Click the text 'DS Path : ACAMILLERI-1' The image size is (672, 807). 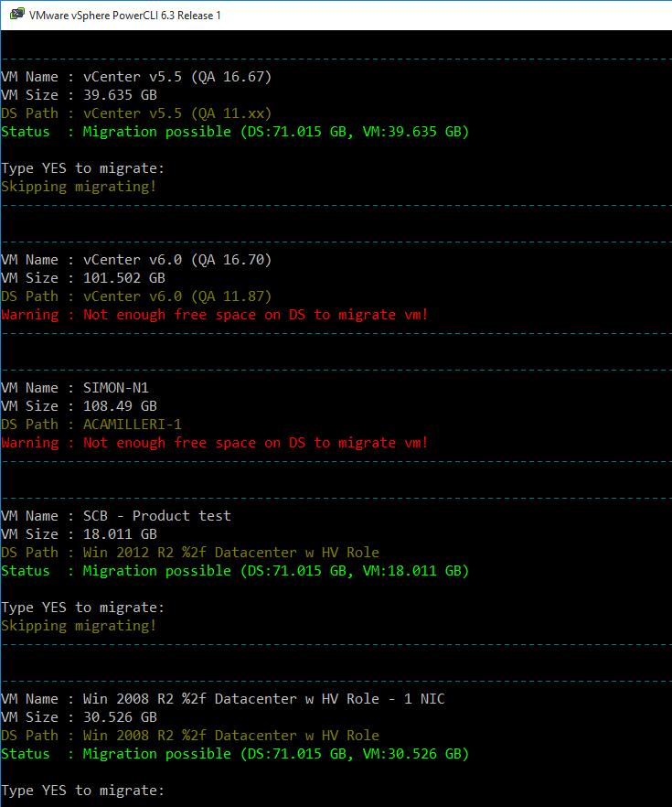coord(91,425)
